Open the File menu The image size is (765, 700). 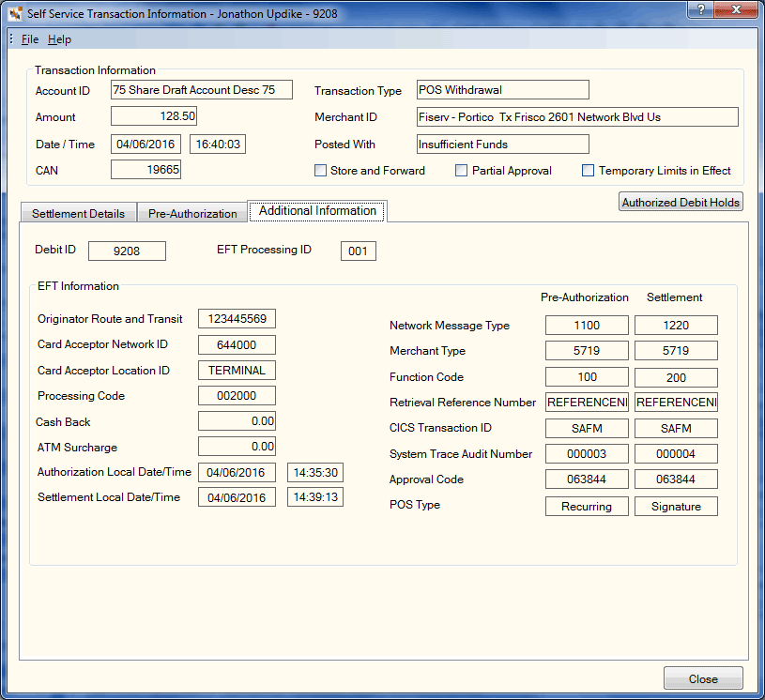pos(30,39)
